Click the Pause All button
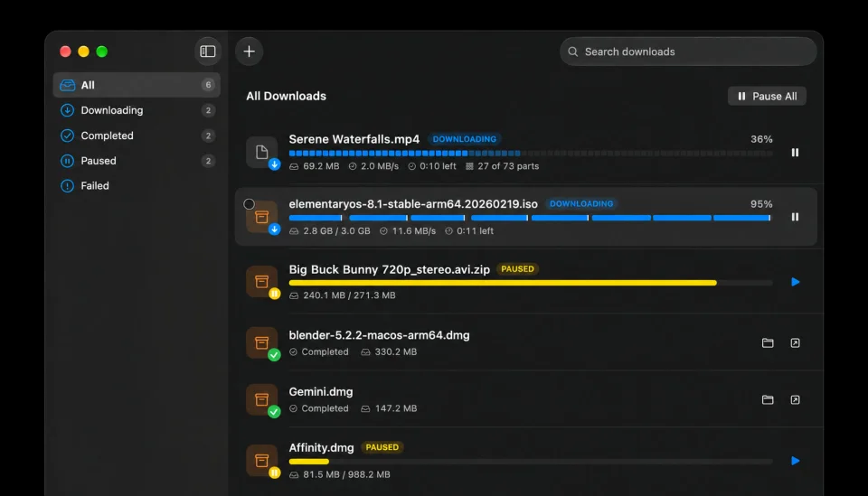 767,96
